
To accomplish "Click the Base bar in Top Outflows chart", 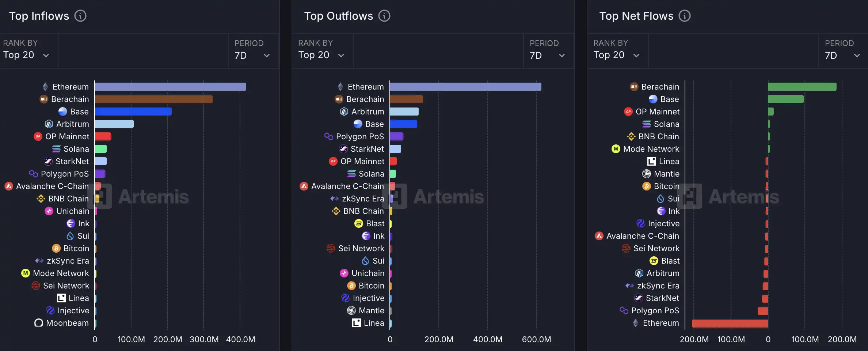I will [x=403, y=124].
